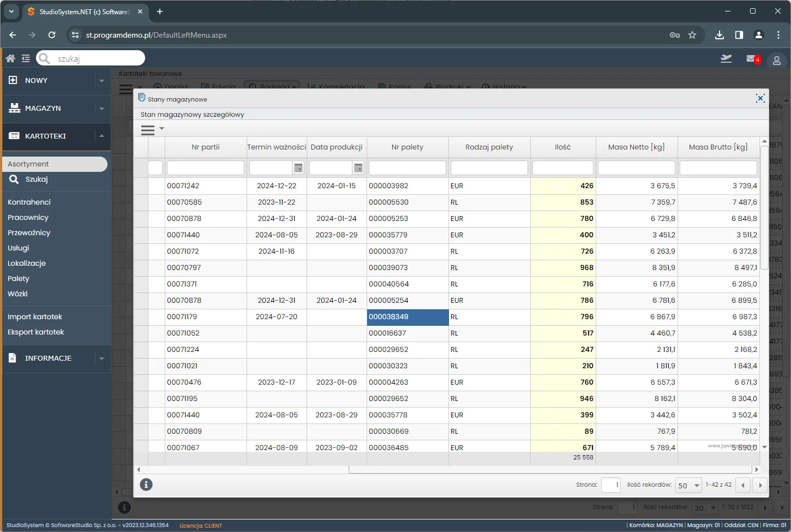
Task: Open the mail inbox with 4 notifications
Action: 751,58
